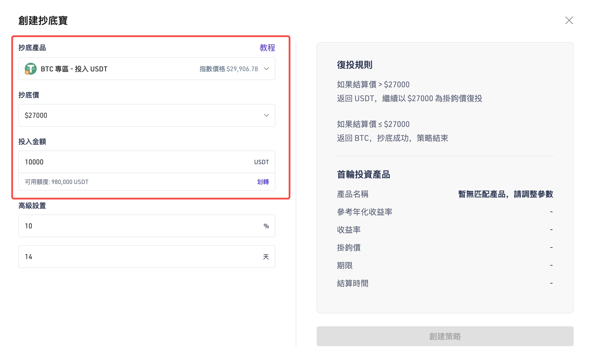
Task: Click the % suffix in advanced settings
Action: 266,226
